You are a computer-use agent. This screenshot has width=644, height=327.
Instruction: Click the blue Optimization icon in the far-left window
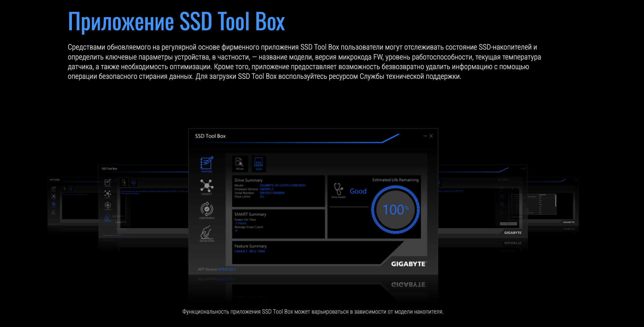tap(54, 204)
